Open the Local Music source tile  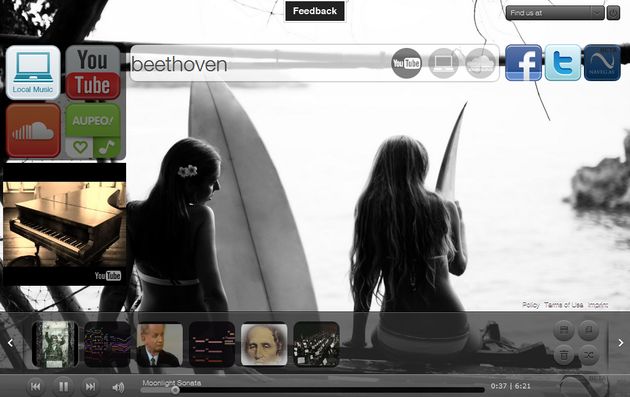point(33,72)
